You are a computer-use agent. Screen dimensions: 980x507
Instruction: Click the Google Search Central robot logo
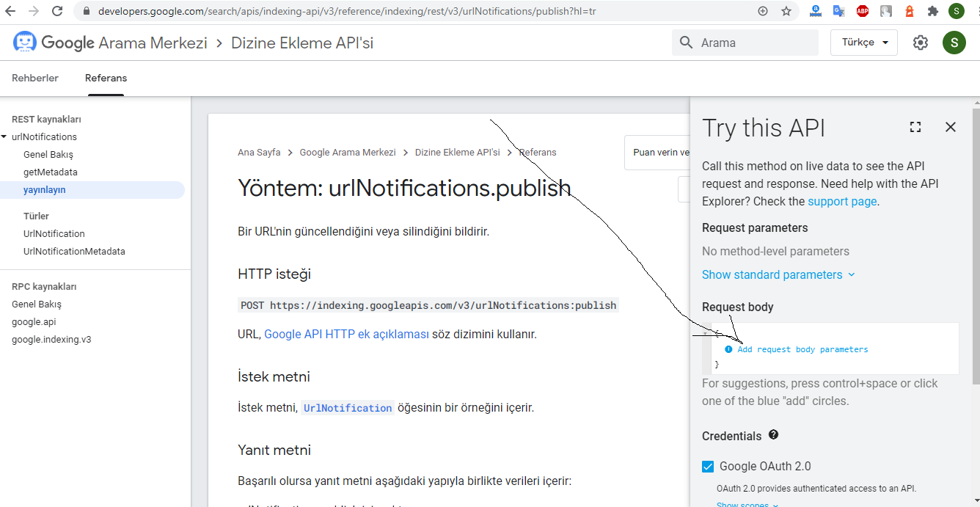[x=25, y=43]
